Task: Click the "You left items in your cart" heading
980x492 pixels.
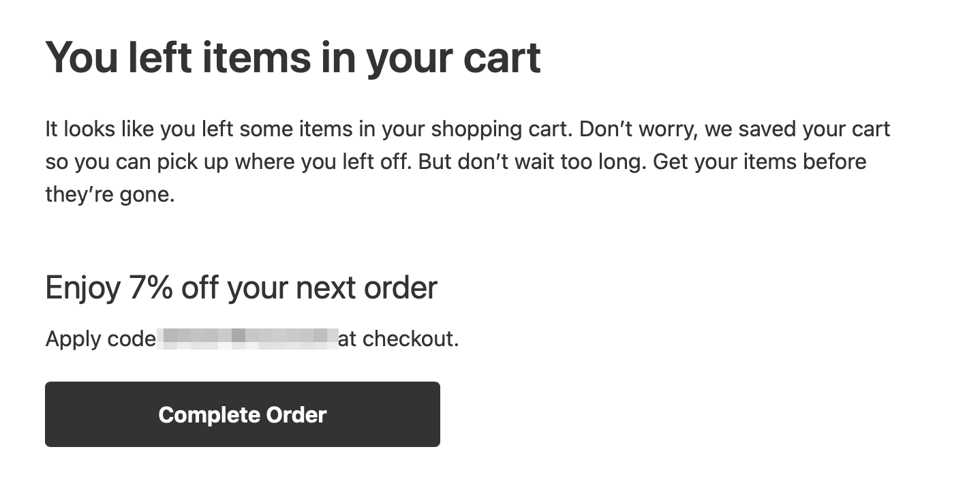Action: 293,58
